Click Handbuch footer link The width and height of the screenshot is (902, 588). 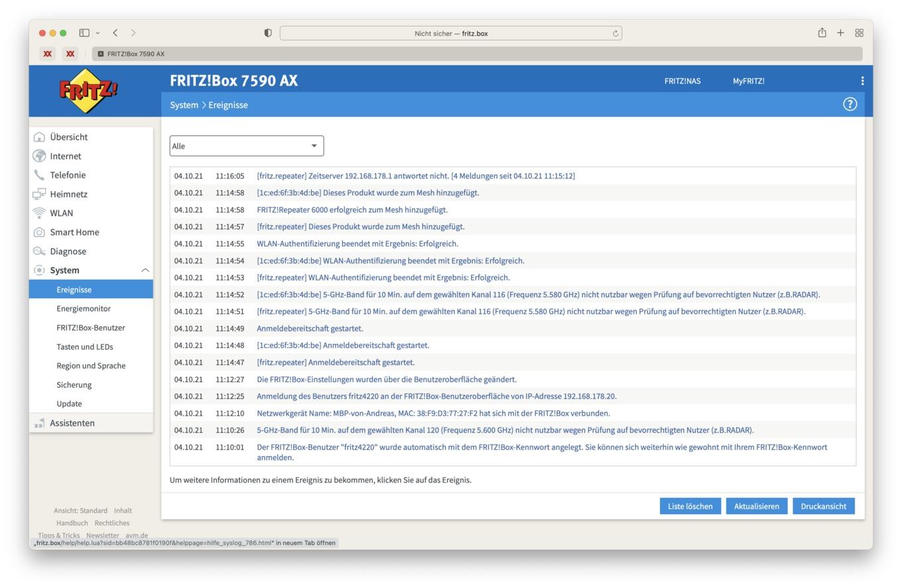72,523
